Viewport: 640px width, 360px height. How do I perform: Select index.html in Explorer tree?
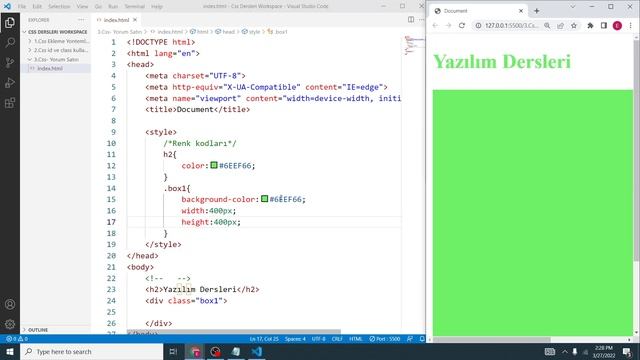(x=55, y=69)
